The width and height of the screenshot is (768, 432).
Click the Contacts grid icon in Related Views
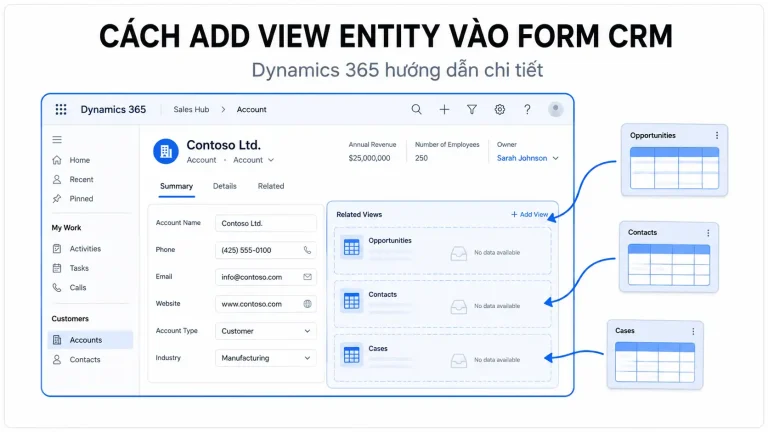(x=351, y=301)
